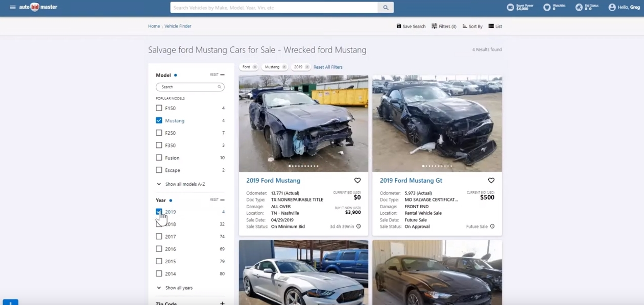Viewport: 644px width, 305px height.
Task: Open the black Mustang Gt photo
Action: tap(437, 124)
